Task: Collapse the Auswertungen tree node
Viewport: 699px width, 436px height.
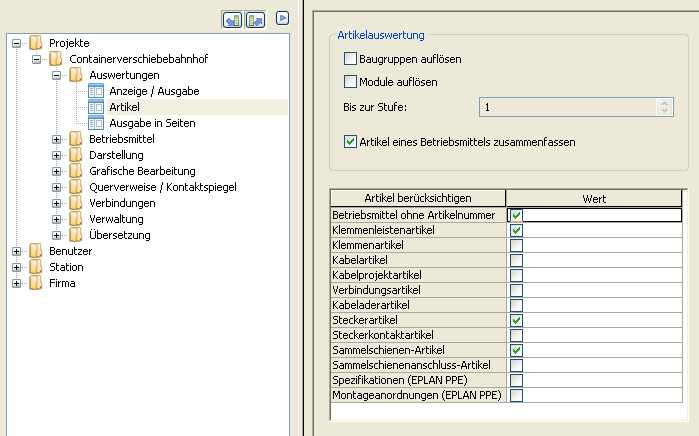Action: pyautogui.click(x=57, y=75)
